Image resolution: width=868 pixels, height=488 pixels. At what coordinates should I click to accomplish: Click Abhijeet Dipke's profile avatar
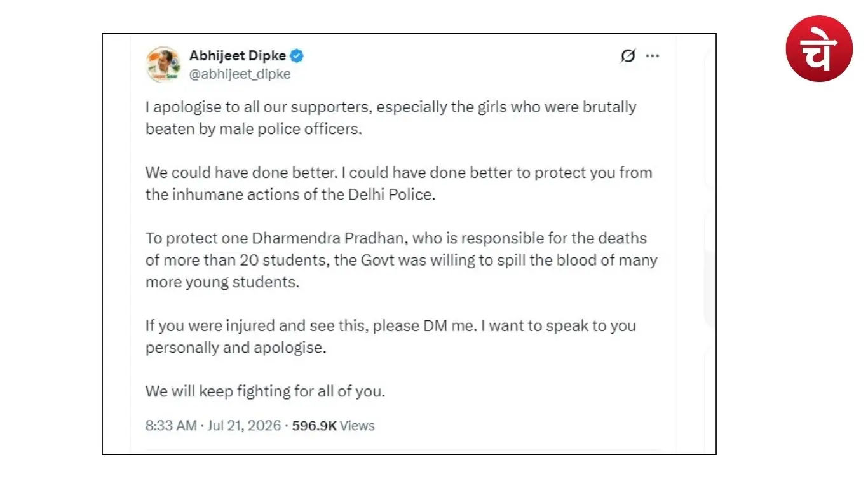(163, 65)
